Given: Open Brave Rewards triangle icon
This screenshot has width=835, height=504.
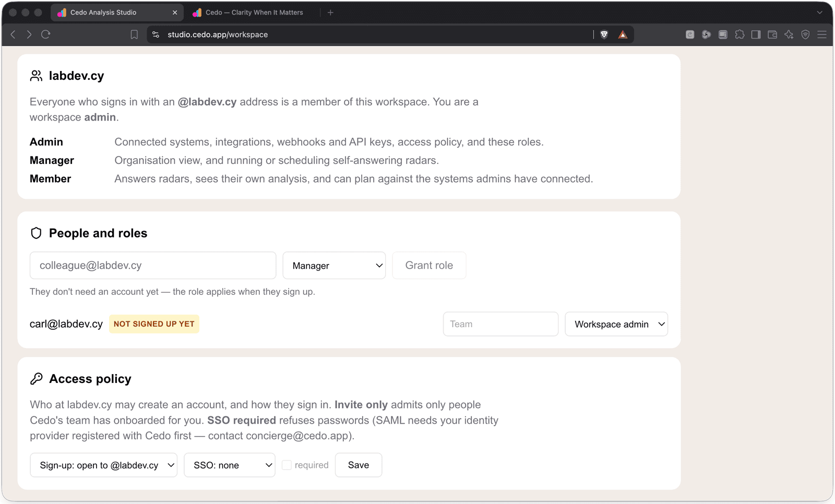Looking at the screenshot, I should click(623, 34).
